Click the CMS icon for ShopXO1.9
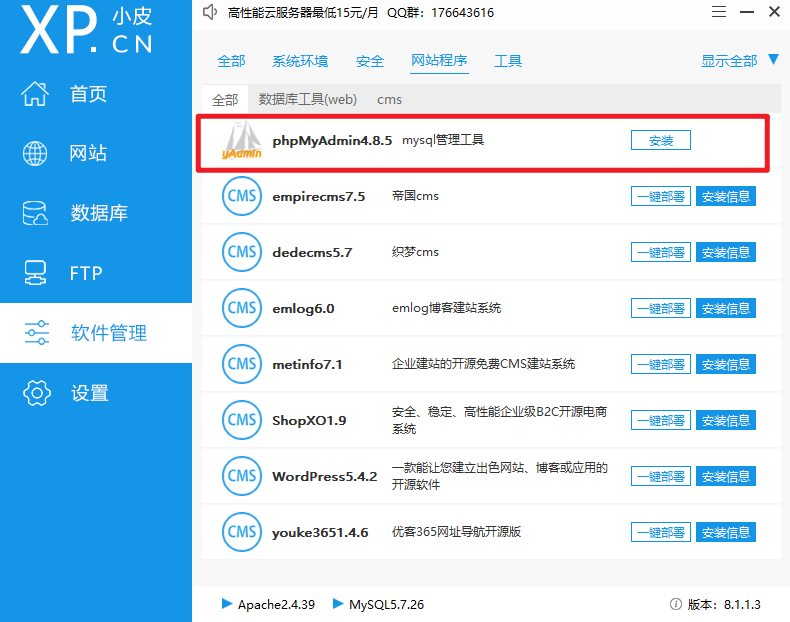This screenshot has width=790, height=622. (242, 420)
